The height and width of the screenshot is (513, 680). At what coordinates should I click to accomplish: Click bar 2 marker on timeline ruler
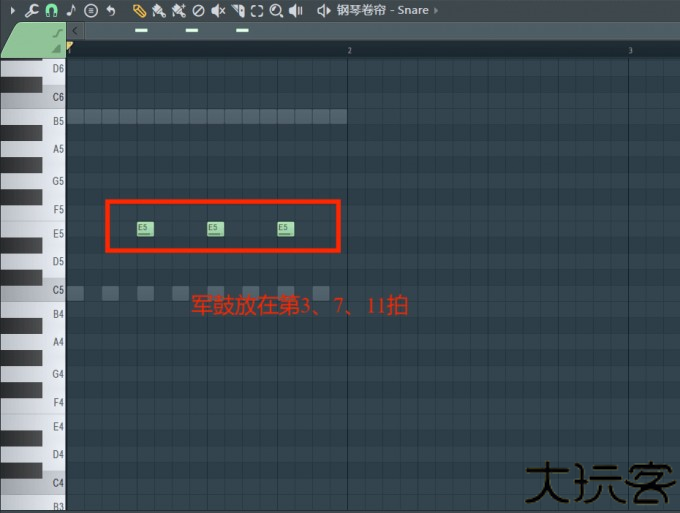click(x=349, y=49)
